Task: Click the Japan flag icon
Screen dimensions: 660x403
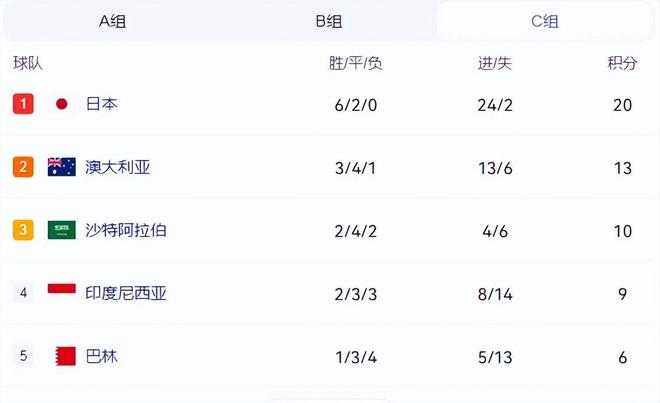Action: tap(62, 104)
